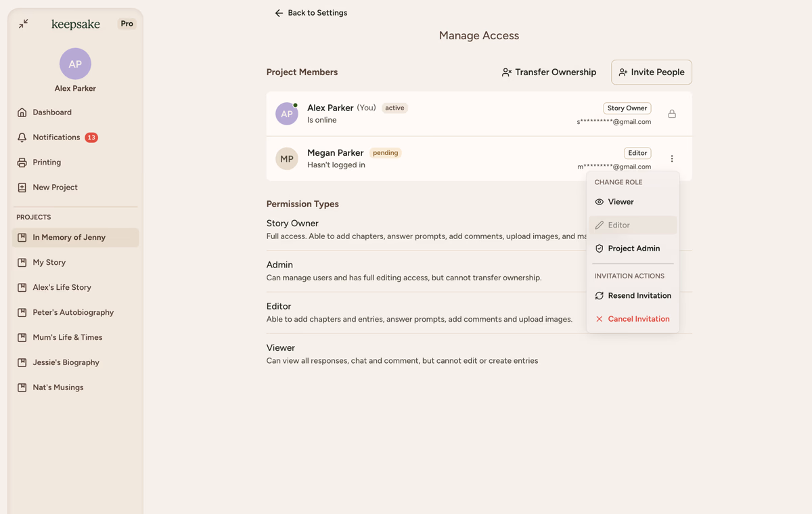
Task: Open Megan Parker's three-dot options menu
Action: point(672,158)
